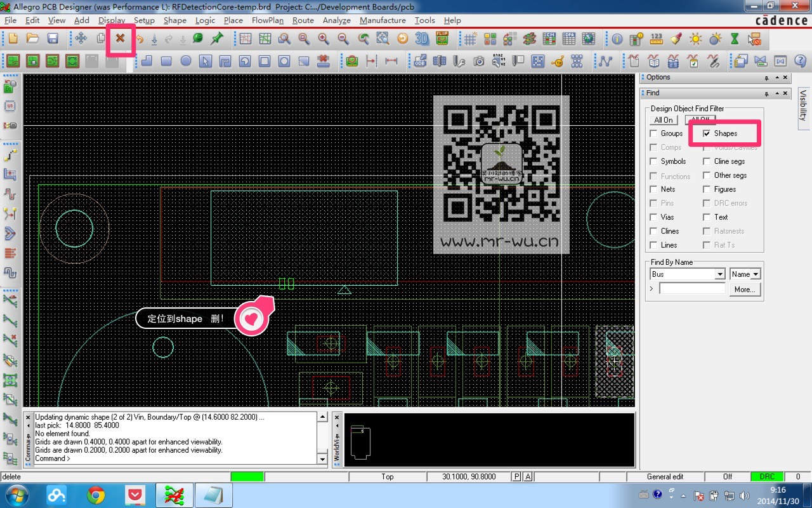The height and width of the screenshot is (508, 812).
Task: Open the Shape menu
Action: tap(175, 20)
